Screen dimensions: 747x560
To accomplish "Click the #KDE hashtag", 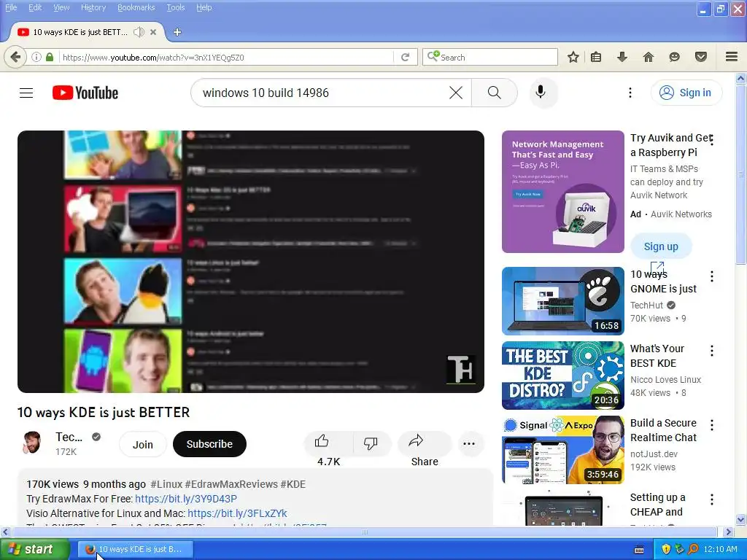I will coord(293,484).
